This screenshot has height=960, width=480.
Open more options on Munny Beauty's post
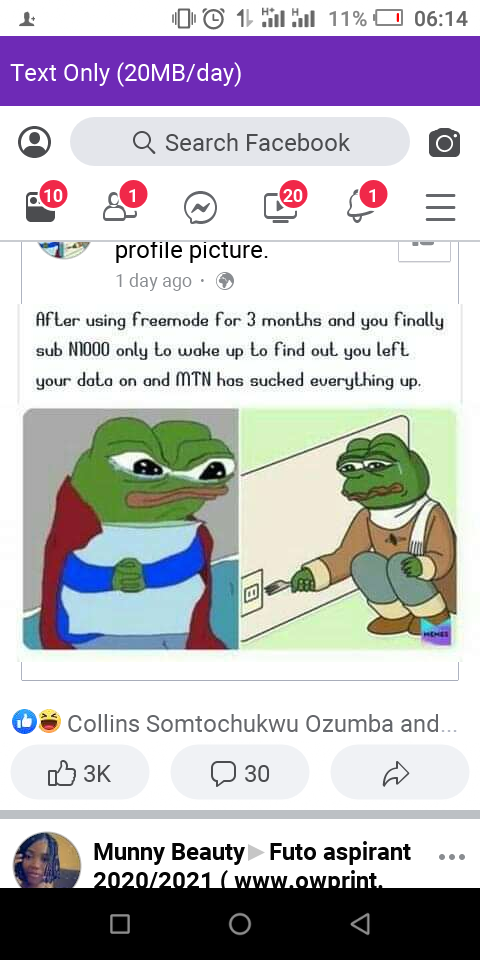click(x=452, y=857)
